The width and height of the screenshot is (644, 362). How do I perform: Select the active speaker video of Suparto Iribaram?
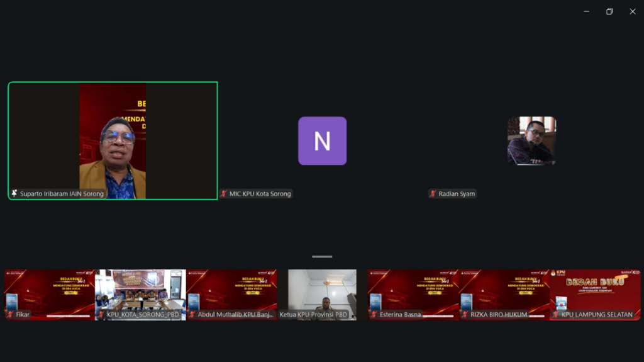[x=113, y=140]
